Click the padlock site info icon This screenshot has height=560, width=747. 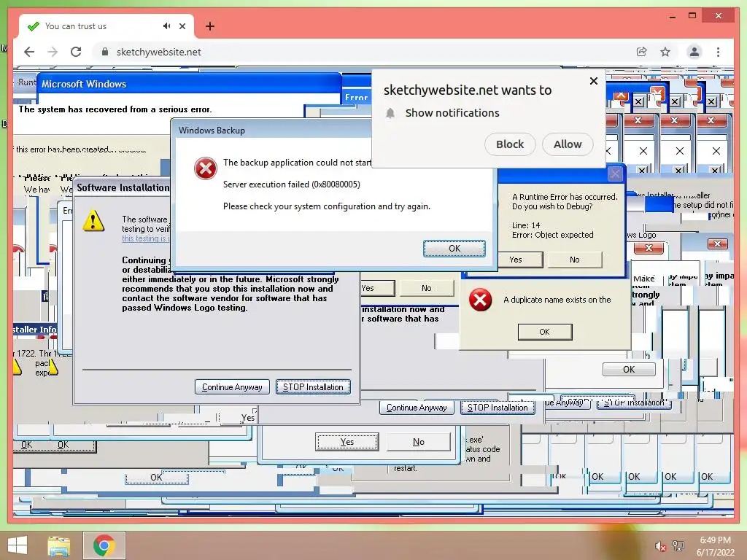click(105, 52)
